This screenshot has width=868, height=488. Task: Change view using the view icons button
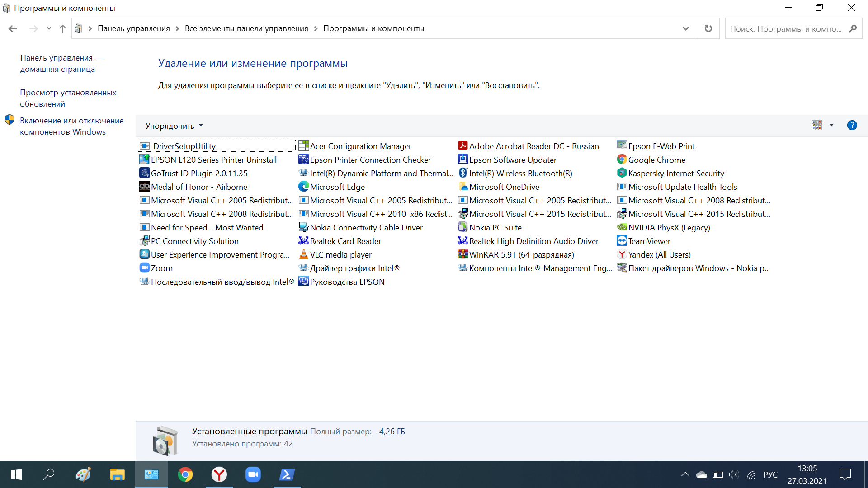(816, 126)
